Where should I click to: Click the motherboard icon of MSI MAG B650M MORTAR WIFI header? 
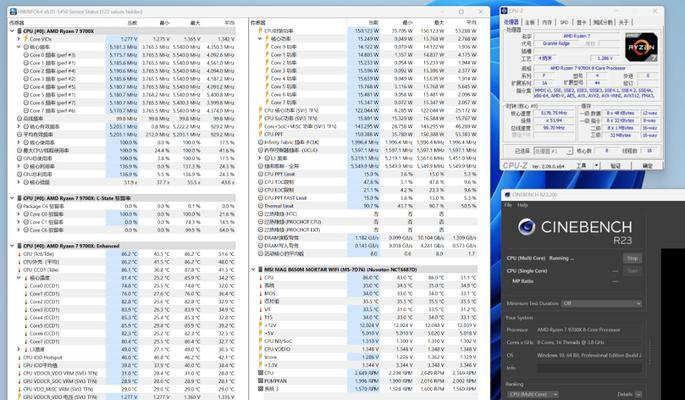[260, 269]
